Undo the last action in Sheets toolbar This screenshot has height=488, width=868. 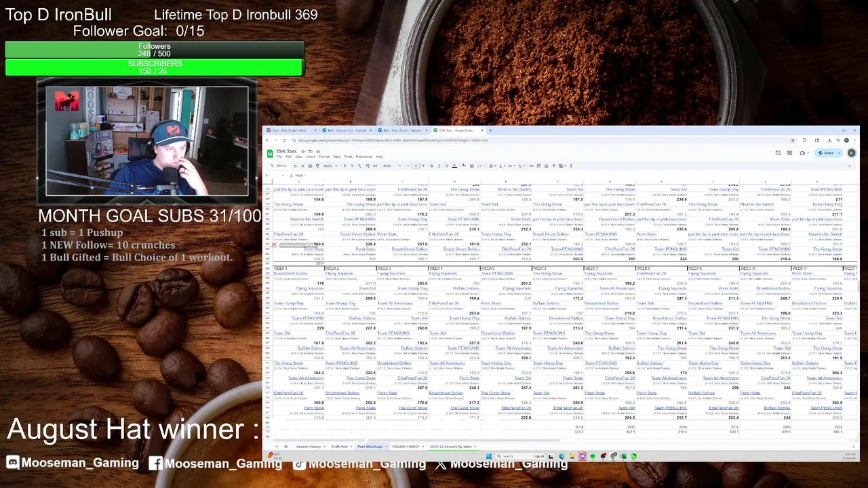[295, 165]
